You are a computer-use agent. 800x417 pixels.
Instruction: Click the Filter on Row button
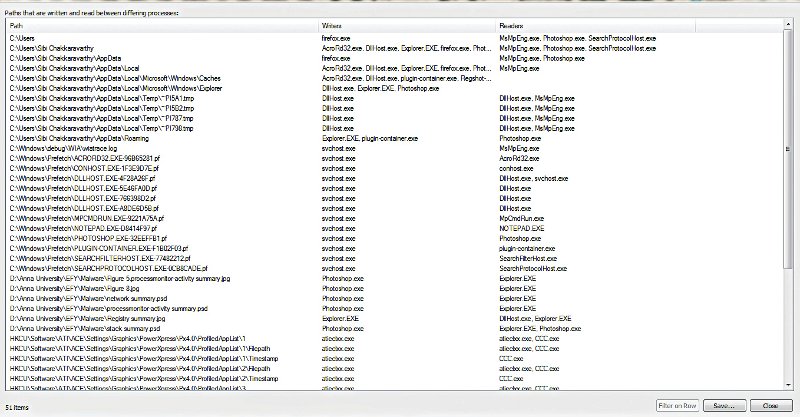coord(678,406)
